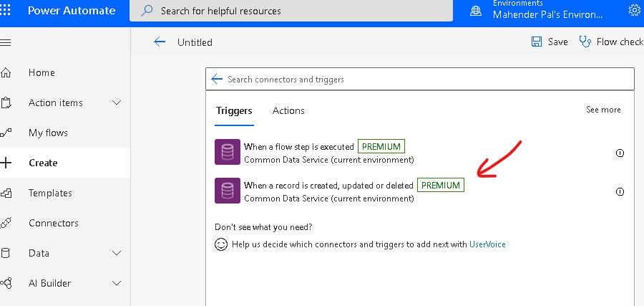Click the Create plus icon
644x306 pixels.
pyautogui.click(x=5, y=163)
